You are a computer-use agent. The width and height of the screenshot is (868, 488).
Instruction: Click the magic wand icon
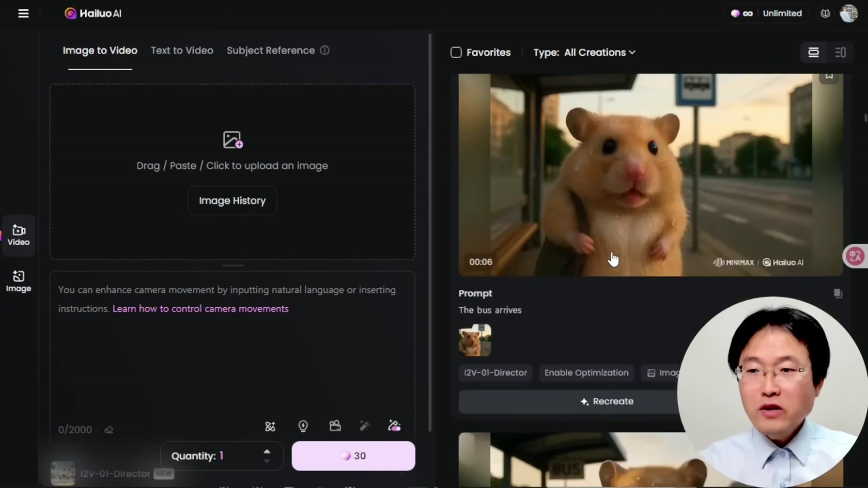365,426
